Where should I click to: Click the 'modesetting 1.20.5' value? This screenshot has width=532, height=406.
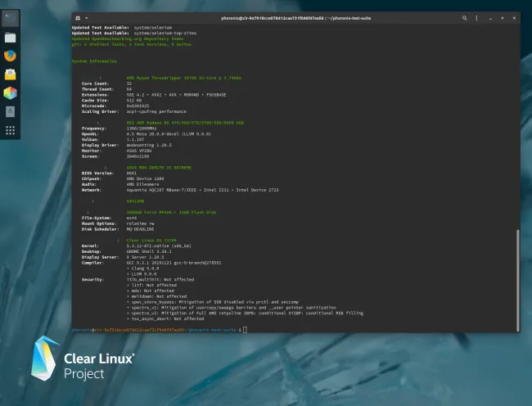coord(149,145)
